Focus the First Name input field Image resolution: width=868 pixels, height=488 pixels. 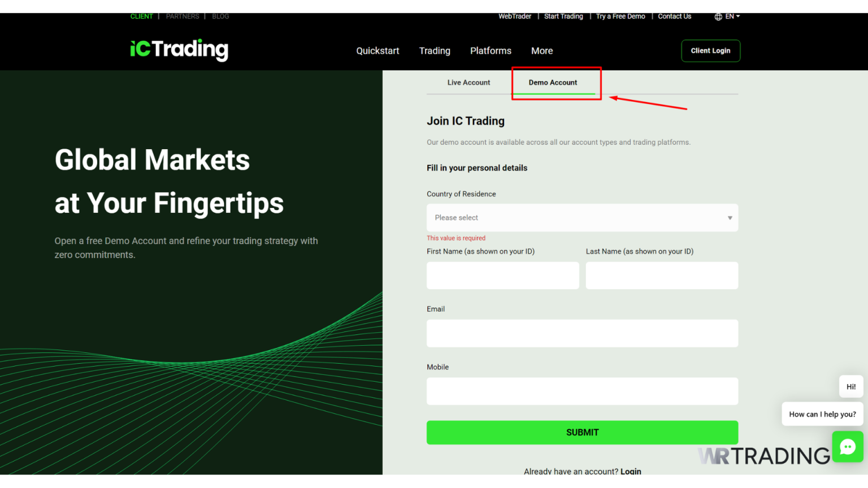(502, 275)
